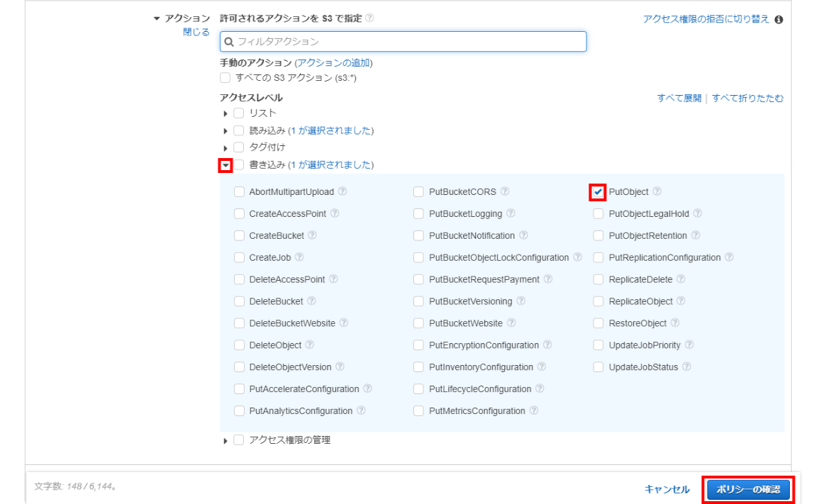Check the all S3 actions (s3:*) checkbox
This screenshot has width=826, height=504.
[225, 78]
